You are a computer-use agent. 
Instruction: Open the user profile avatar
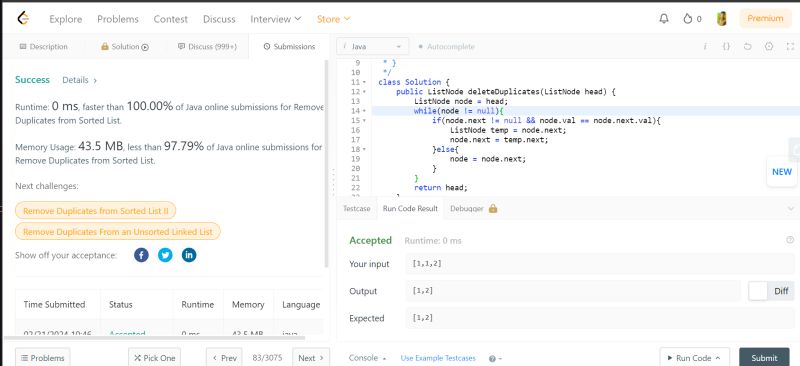(x=721, y=19)
